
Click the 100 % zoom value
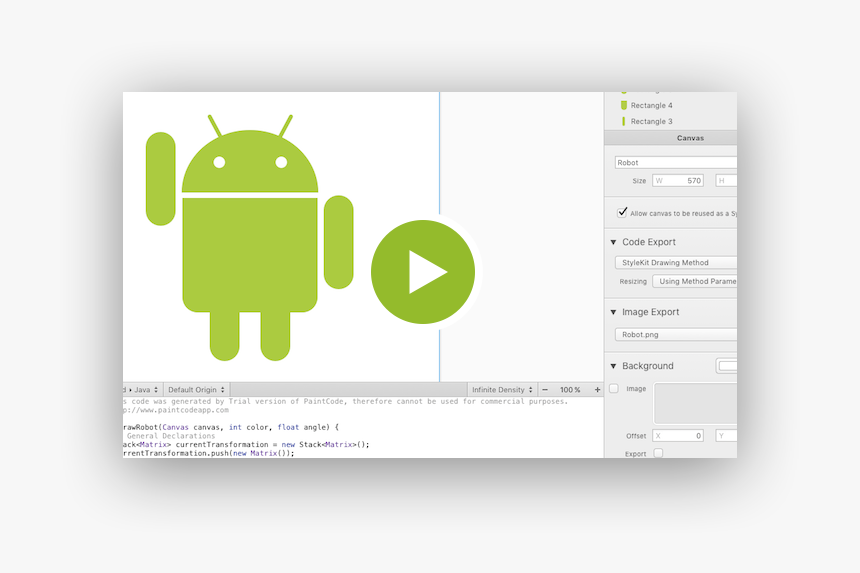(570, 390)
